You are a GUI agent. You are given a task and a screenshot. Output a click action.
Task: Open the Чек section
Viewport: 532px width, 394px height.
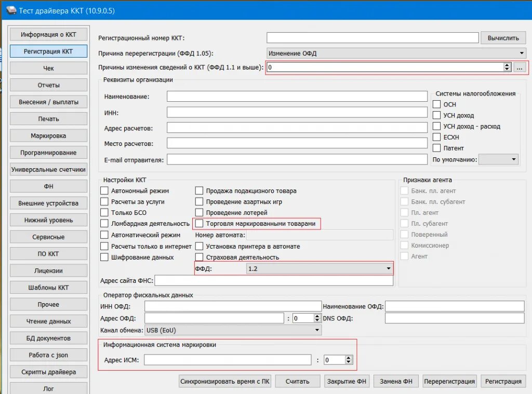tap(48, 68)
